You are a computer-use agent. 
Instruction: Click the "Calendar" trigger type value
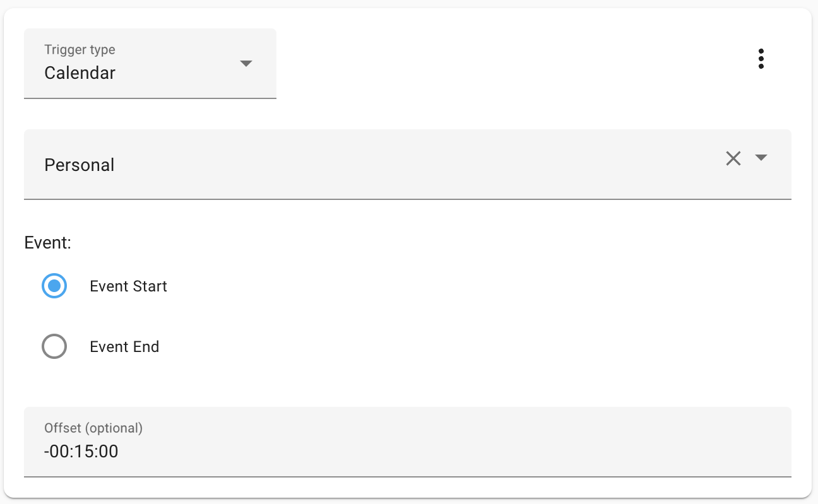[x=80, y=73]
